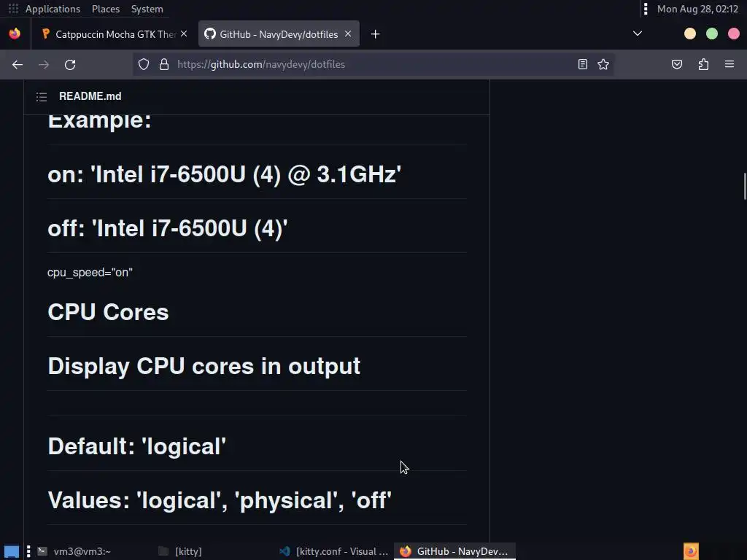Reload the current GitHub page
The width and height of the screenshot is (747, 560).
70,64
